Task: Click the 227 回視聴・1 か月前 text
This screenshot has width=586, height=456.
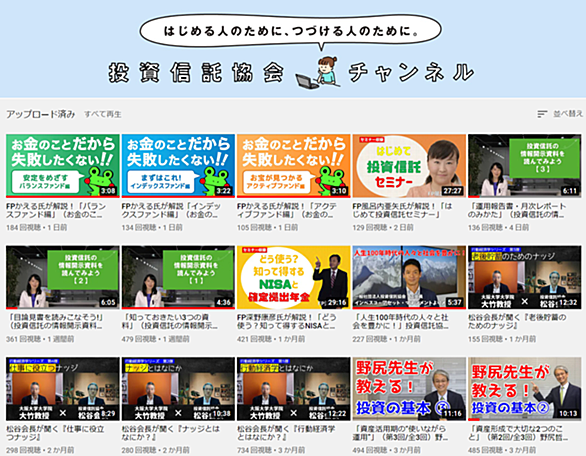Action: [386, 339]
